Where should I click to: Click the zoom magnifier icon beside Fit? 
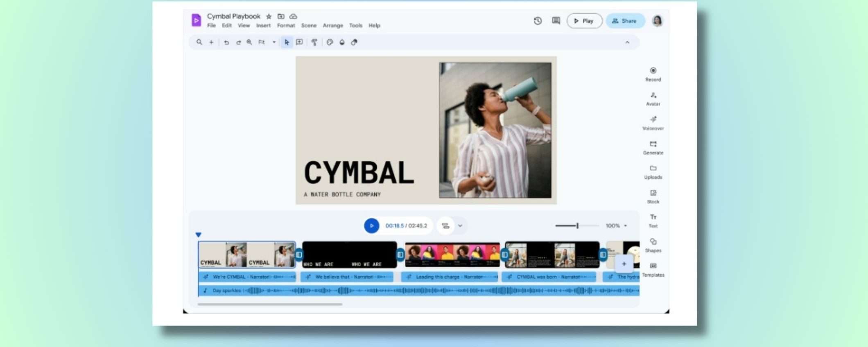[x=249, y=42]
